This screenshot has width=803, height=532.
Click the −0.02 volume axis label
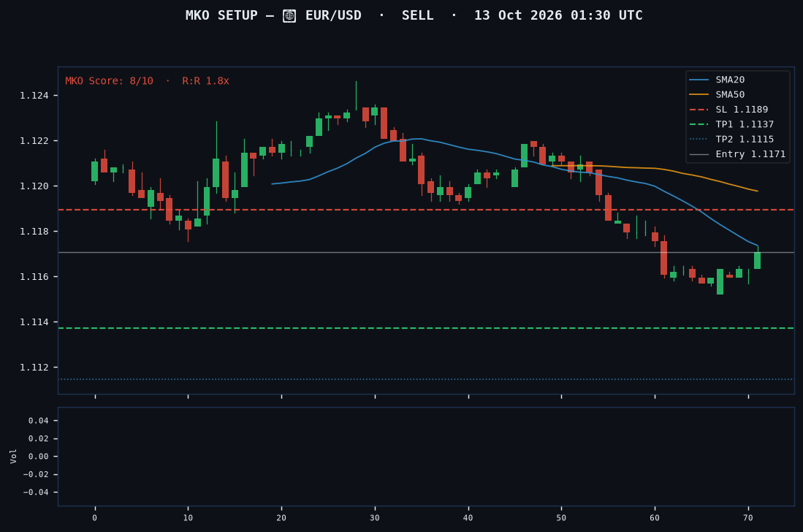pyautogui.click(x=35, y=475)
